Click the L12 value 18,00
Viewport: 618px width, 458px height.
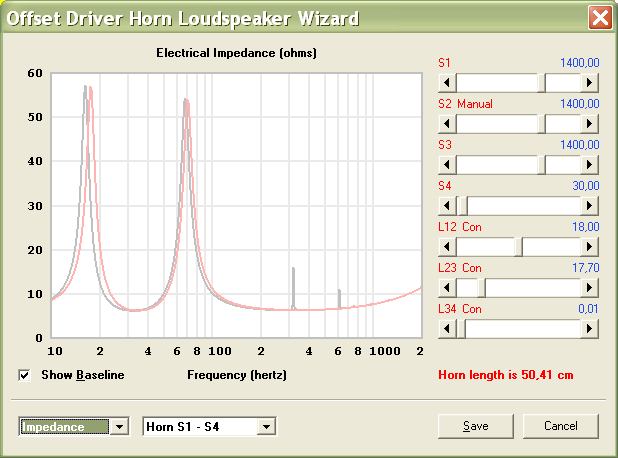click(586, 227)
